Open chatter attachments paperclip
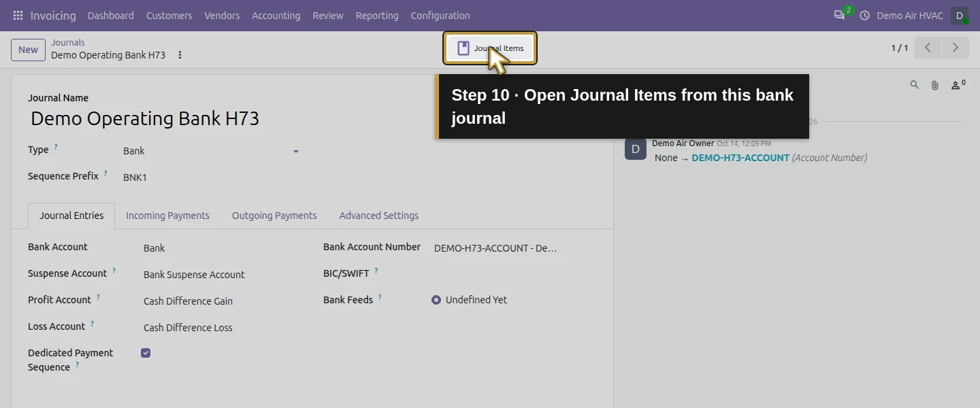This screenshot has width=980, height=408. pyautogui.click(x=935, y=85)
